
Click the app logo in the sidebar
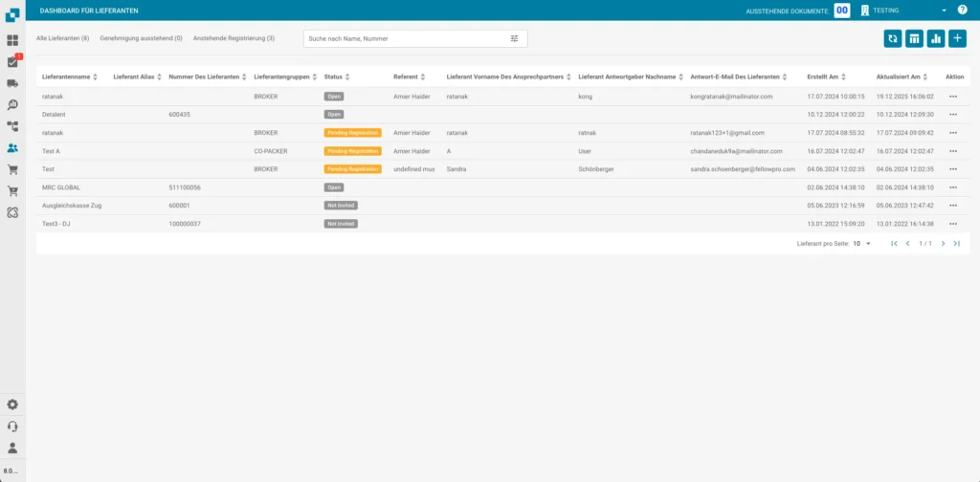pyautogui.click(x=12, y=14)
